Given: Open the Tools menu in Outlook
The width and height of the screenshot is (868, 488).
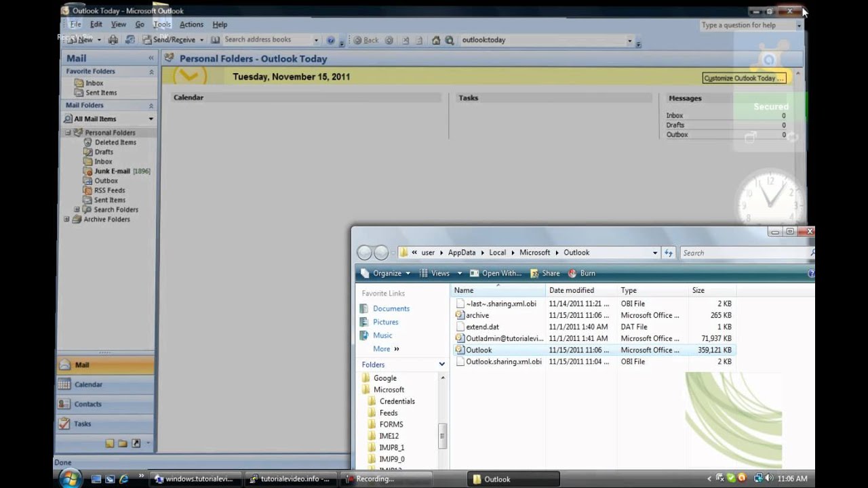Looking at the screenshot, I should 162,24.
